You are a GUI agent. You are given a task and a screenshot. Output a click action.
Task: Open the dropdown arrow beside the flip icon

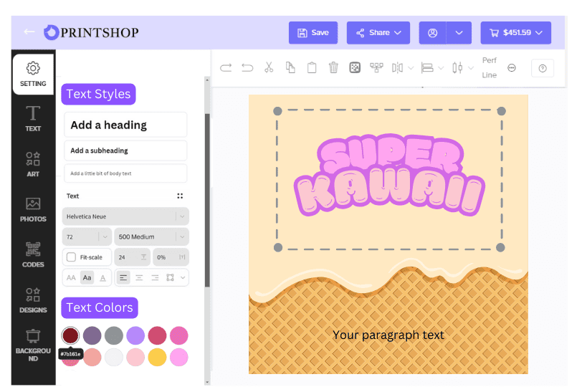411,68
